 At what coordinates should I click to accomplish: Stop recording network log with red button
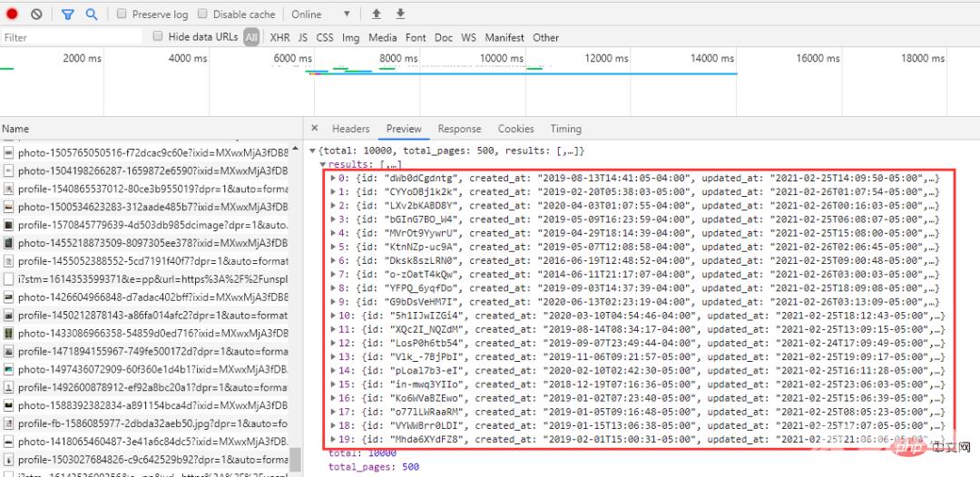coord(13,15)
